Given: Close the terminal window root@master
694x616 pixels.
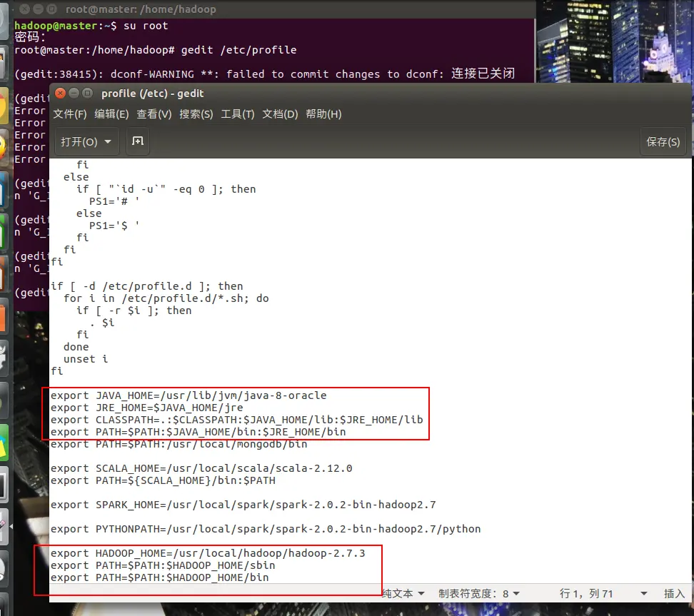Looking at the screenshot, I should [x=25, y=9].
